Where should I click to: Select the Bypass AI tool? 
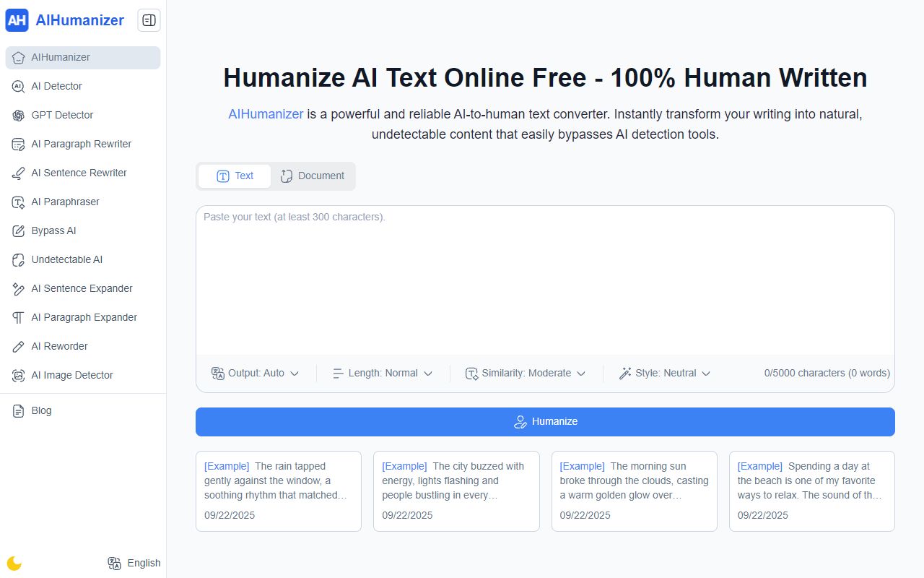tap(55, 230)
